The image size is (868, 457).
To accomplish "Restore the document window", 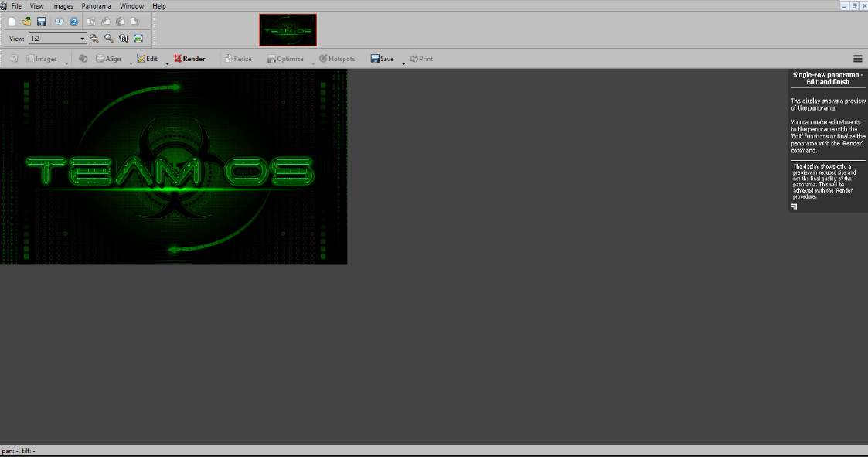I will tap(854, 5).
